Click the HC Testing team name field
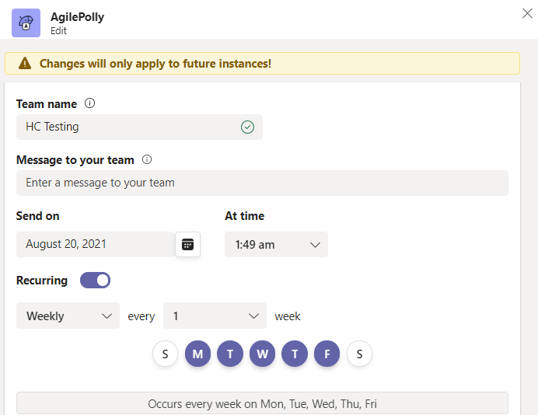Image resolution: width=538 pixels, height=415 pixels. pos(139,127)
